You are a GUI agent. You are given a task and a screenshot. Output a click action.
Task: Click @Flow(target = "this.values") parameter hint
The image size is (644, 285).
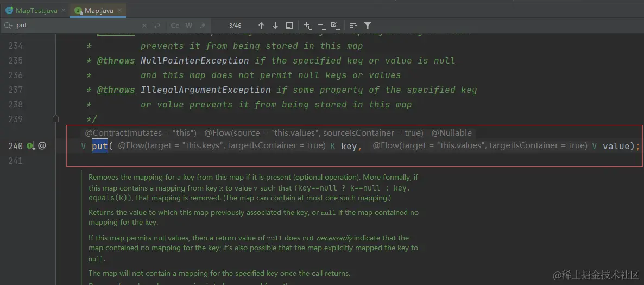coord(480,146)
